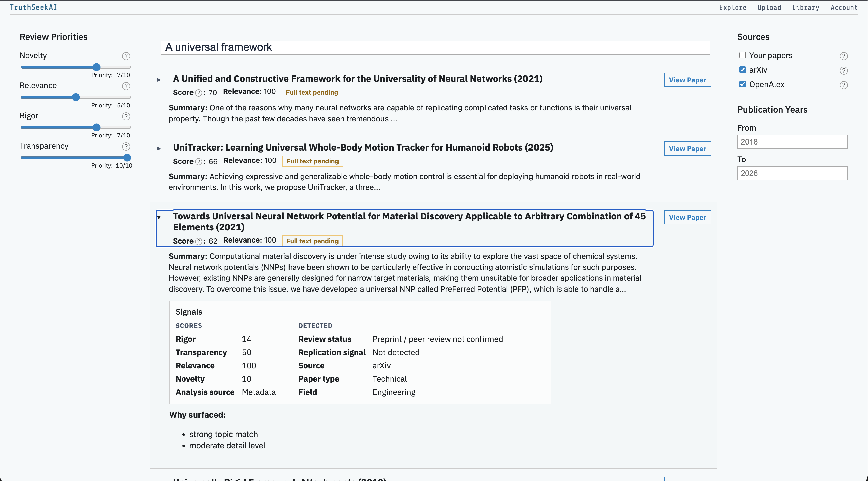Uncheck the arXiv source checkbox
This screenshot has width=868, height=481.
coord(743,70)
